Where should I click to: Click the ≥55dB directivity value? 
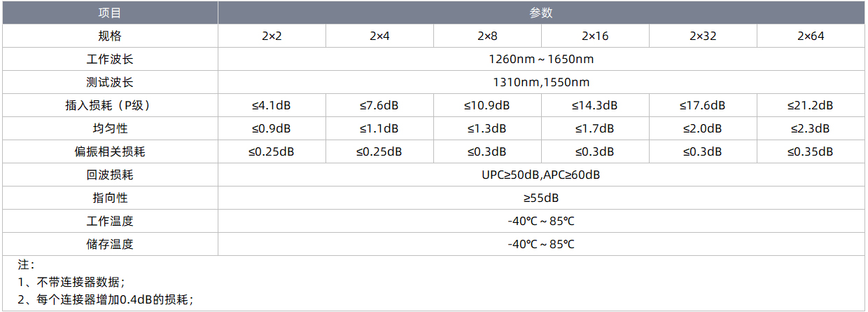coord(541,198)
